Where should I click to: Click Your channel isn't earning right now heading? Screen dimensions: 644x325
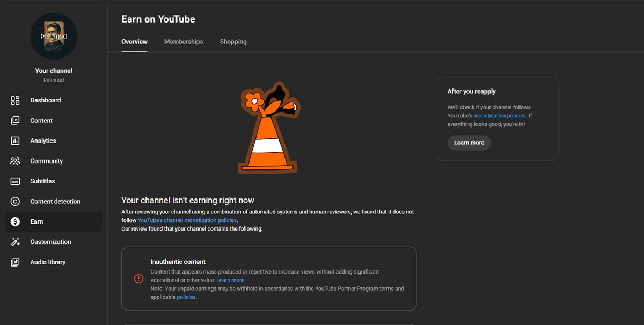188,201
